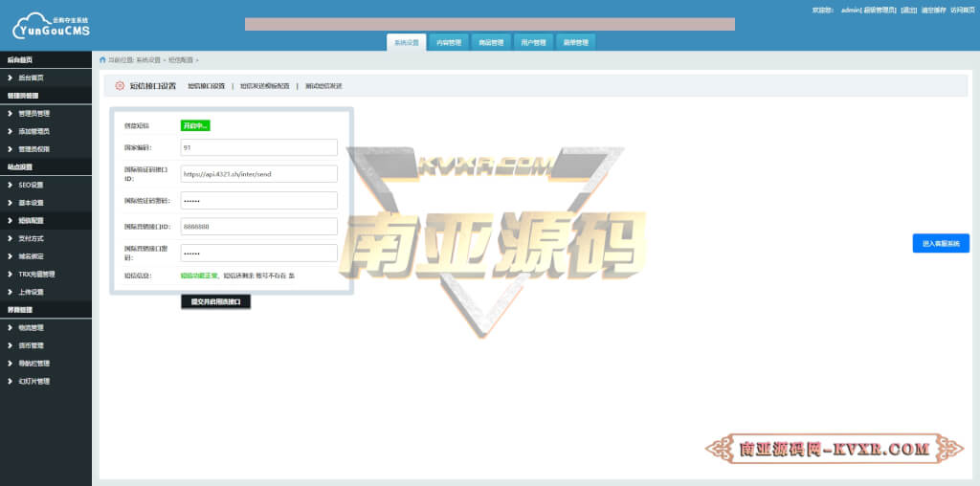Open the 短信接口设置 sub-tab link

click(207, 86)
